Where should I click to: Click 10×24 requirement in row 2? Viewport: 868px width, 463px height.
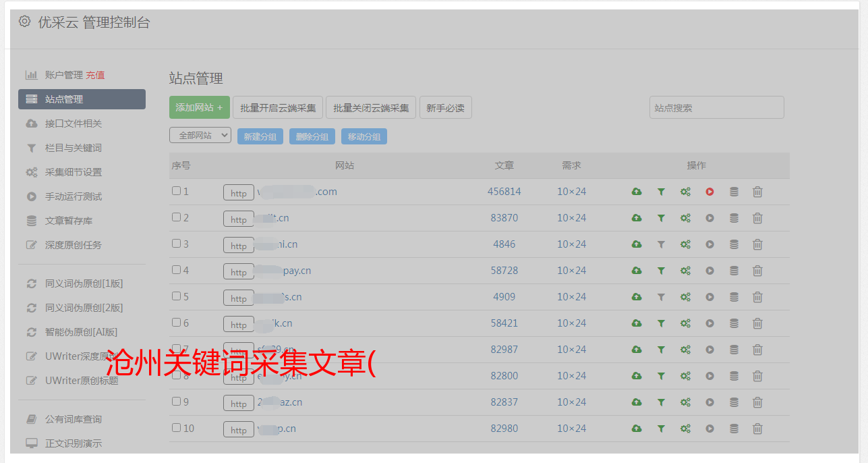click(x=572, y=218)
